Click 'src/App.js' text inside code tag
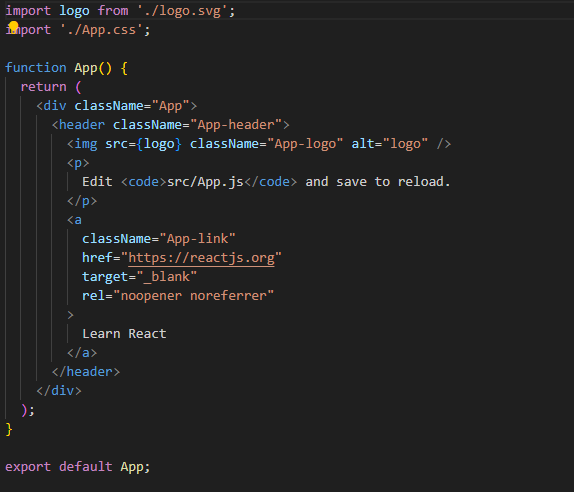The height and width of the screenshot is (492, 574). click(205, 182)
